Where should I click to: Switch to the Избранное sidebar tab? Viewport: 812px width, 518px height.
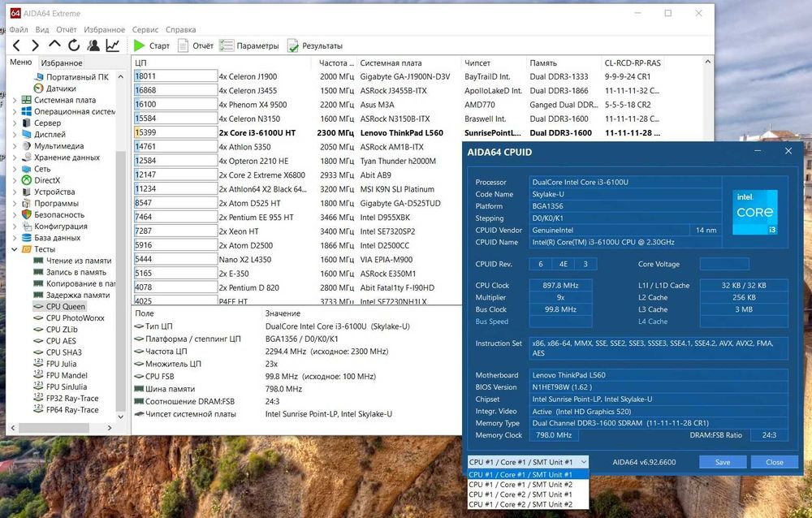pyautogui.click(x=61, y=63)
